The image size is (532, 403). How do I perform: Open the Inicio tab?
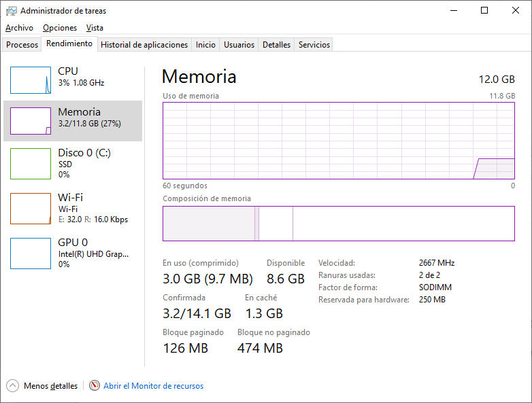[205, 45]
